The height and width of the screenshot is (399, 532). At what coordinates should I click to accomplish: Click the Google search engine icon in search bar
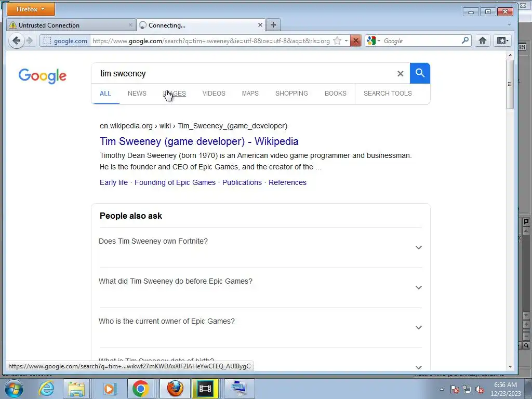coord(371,41)
